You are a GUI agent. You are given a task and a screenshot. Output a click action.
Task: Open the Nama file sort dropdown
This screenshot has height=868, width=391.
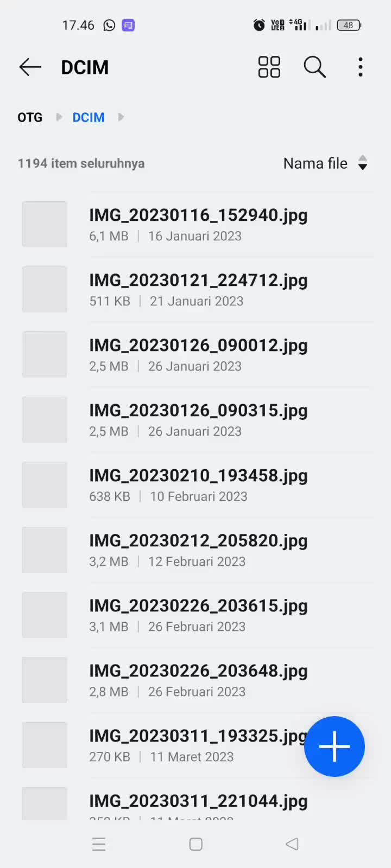click(x=325, y=163)
